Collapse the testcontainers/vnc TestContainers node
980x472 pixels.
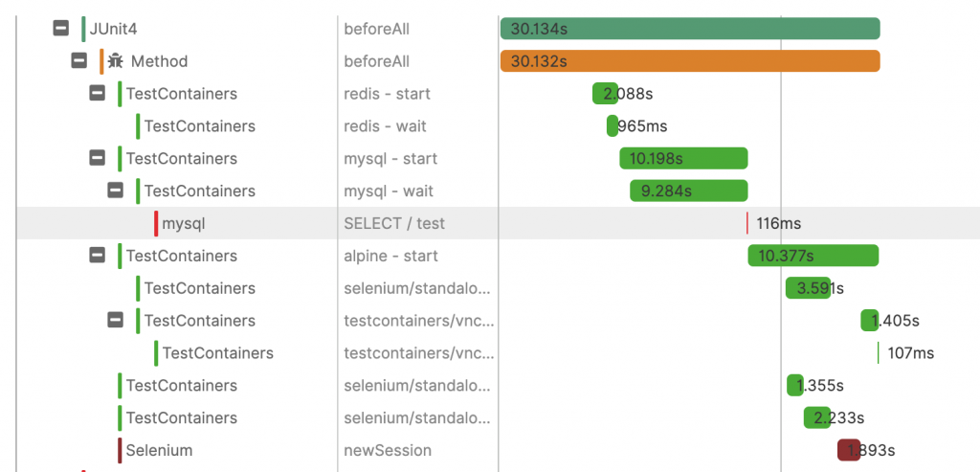[115, 320]
